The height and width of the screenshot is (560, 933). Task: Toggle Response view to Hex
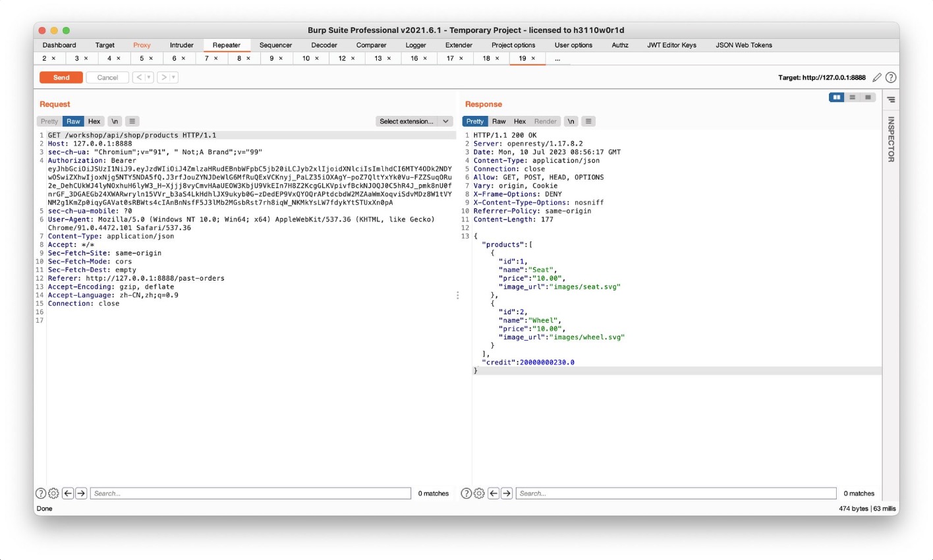(520, 121)
